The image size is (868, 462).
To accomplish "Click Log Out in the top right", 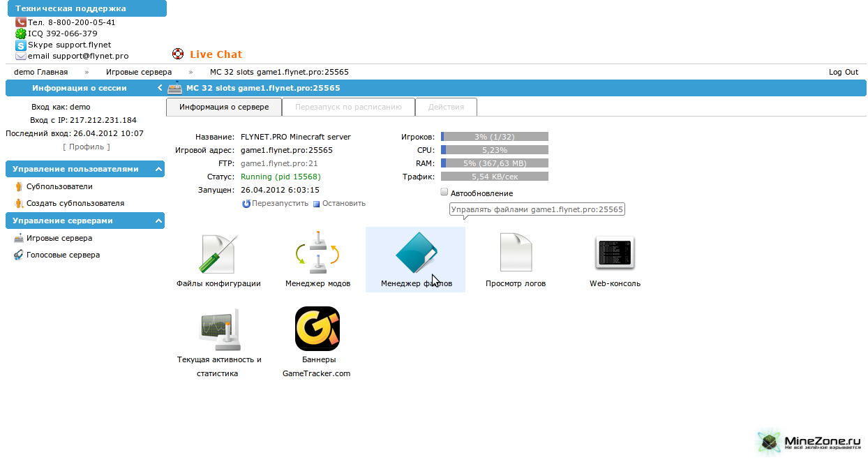I will pyautogui.click(x=843, y=72).
